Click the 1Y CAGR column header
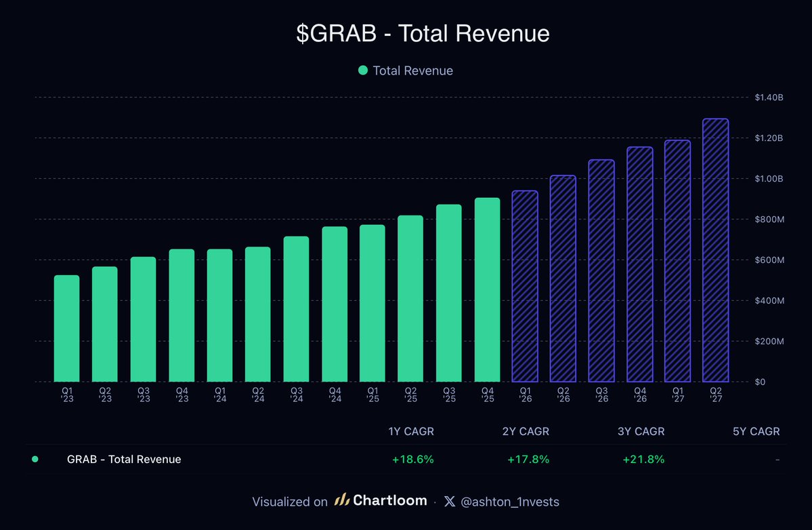The height and width of the screenshot is (530, 812). 411,432
